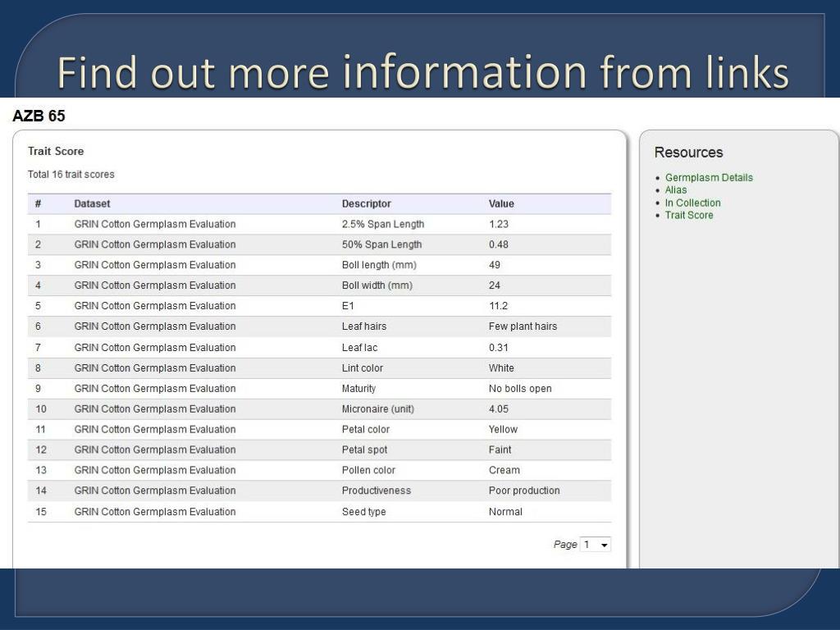
Task: Click the Cream pollen color value
Action: click(504, 470)
